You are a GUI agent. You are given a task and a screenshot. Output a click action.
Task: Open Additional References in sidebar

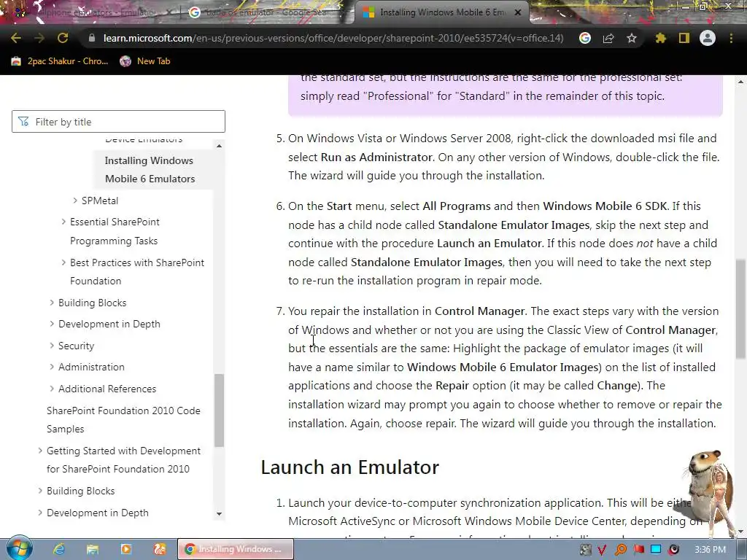click(x=107, y=389)
